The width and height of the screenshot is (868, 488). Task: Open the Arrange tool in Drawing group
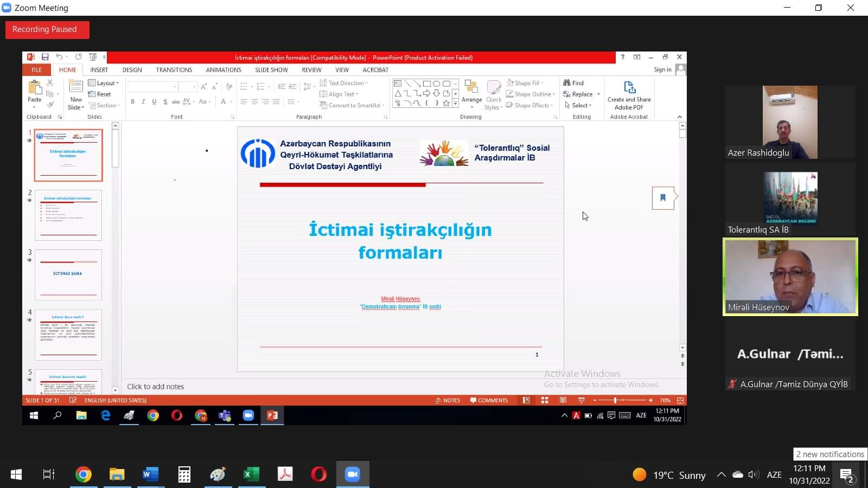point(471,91)
